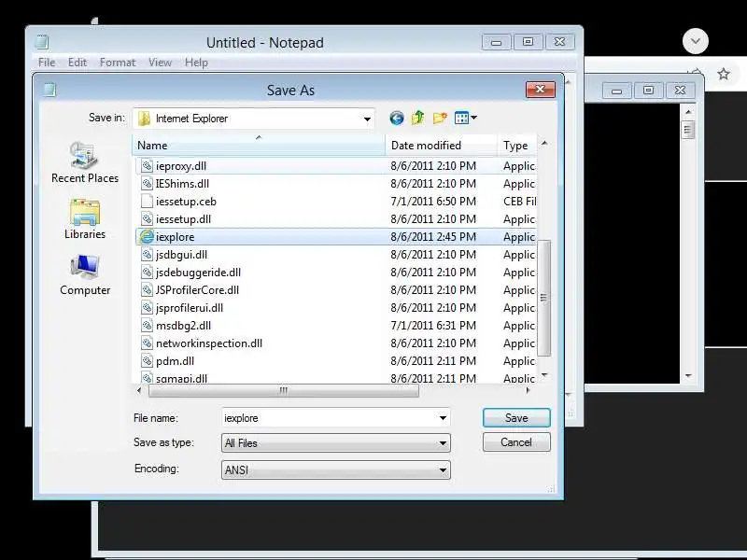Click the IEShims.dll file icon
This screenshot has height=560, width=747.
coord(147,183)
